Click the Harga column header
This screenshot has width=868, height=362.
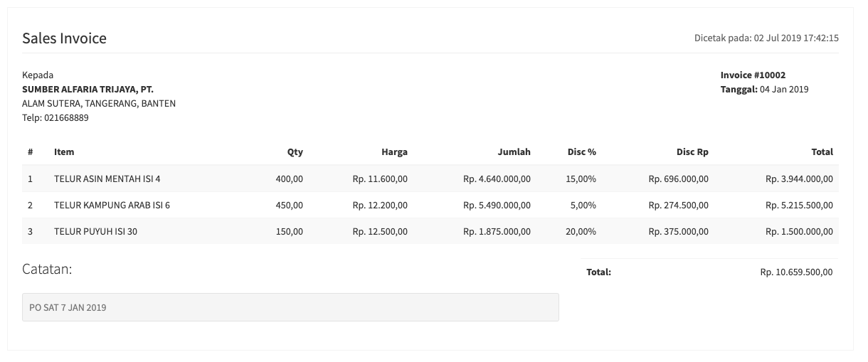tap(394, 152)
